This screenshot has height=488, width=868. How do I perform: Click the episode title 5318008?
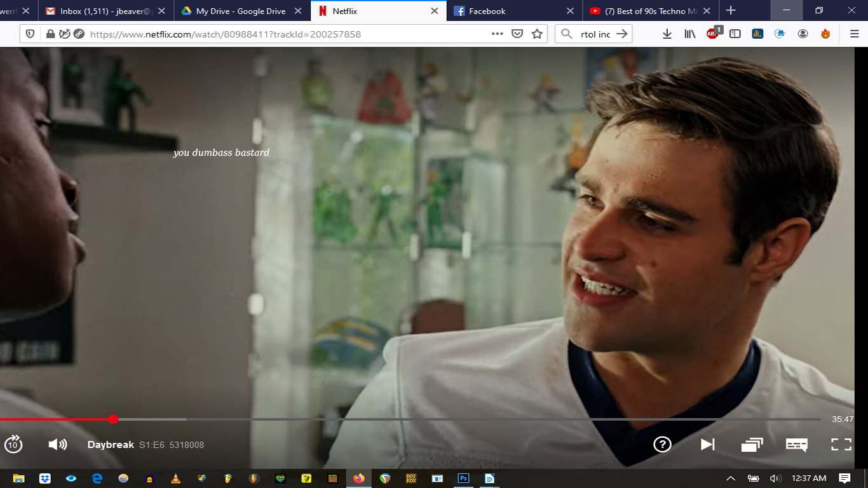click(x=187, y=445)
